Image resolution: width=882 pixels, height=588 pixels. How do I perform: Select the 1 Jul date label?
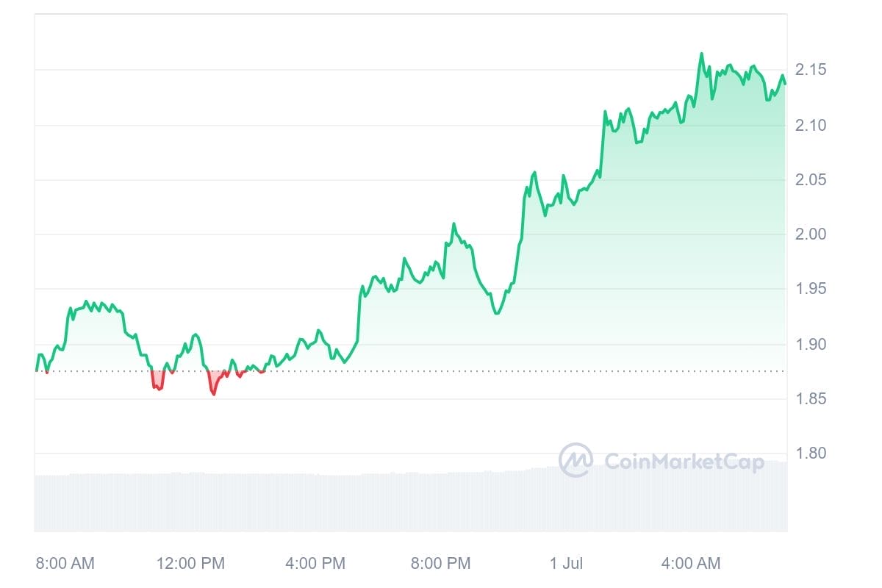pos(566,564)
